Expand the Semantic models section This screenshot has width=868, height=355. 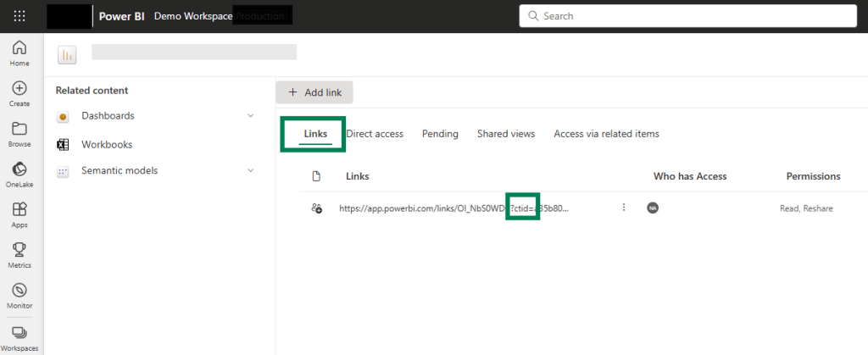click(x=250, y=171)
